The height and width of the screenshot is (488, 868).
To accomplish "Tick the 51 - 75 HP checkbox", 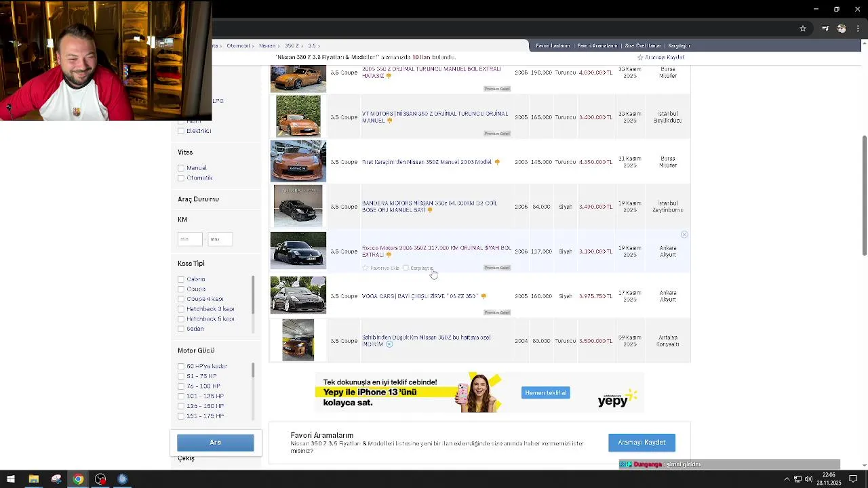I will [181, 376].
